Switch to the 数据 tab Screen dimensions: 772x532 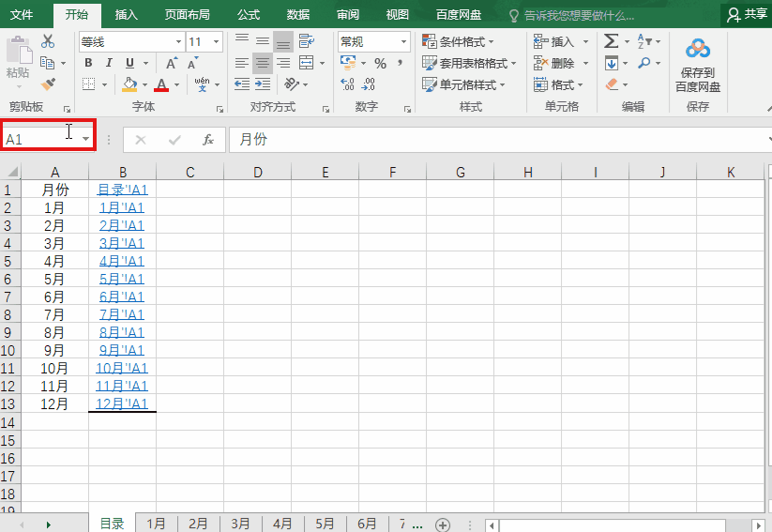point(298,15)
